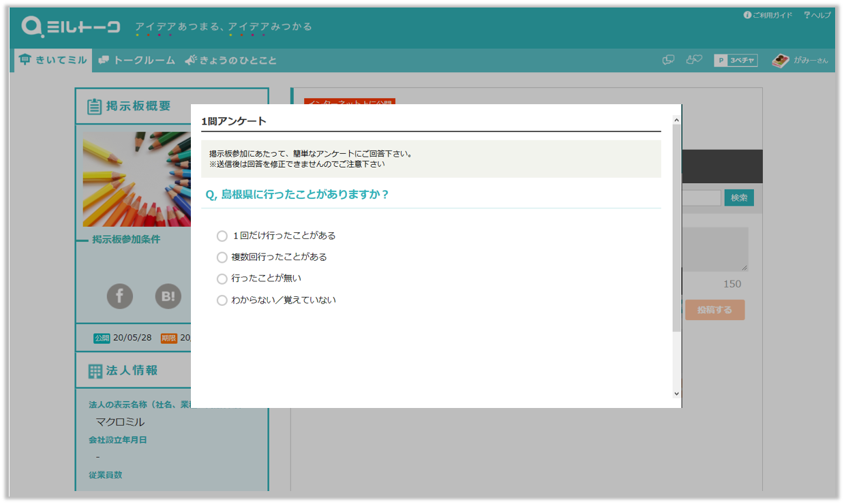This screenshot has height=504, width=844.
Task: Choose '行ったことが無い' radio option
Action: pyautogui.click(x=222, y=279)
